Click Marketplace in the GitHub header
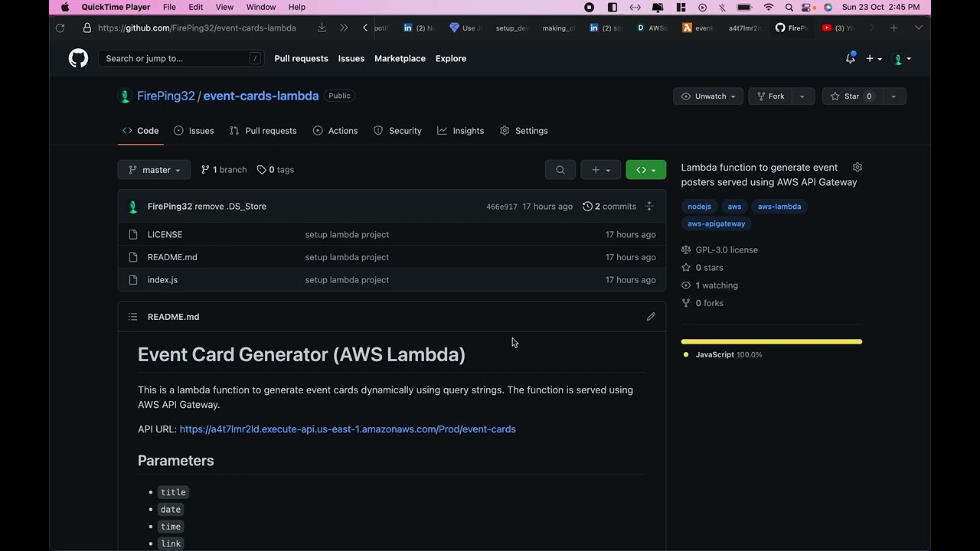The image size is (980, 551). [400, 58]
